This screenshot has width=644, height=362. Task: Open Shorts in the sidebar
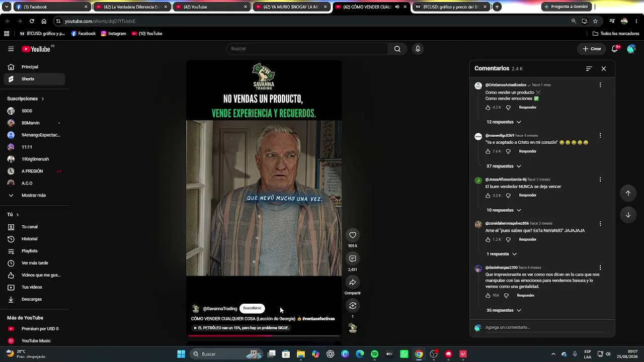point(34,79)
